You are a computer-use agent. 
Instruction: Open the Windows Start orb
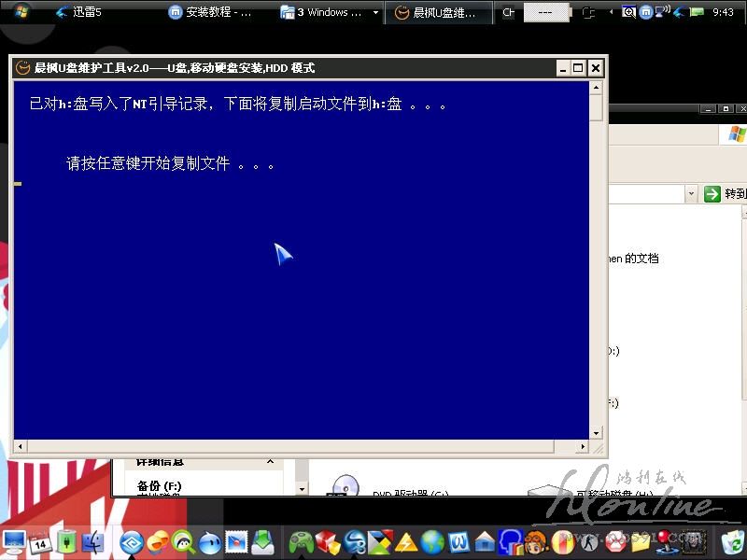click(x=21, y=12)
